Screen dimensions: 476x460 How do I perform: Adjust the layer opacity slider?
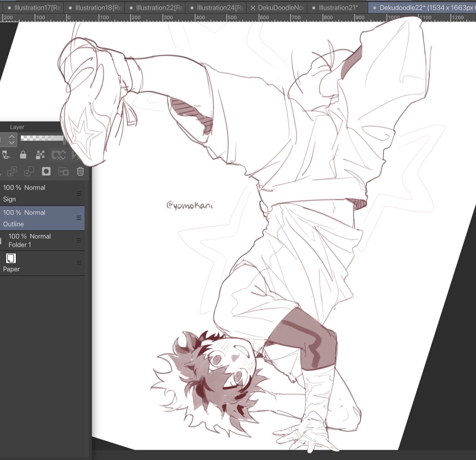click(x=42, y=138)
